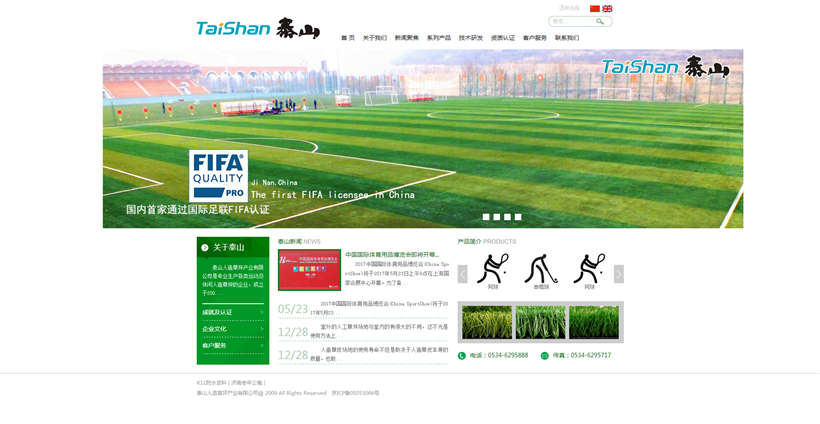Click the previous arrow of product carousel

click(x=462, y=274)
